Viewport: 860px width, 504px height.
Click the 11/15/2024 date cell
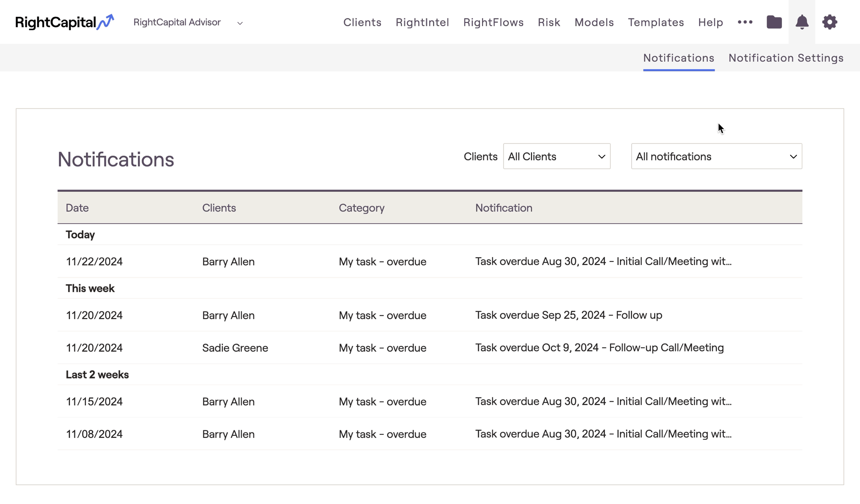(94, 402)
